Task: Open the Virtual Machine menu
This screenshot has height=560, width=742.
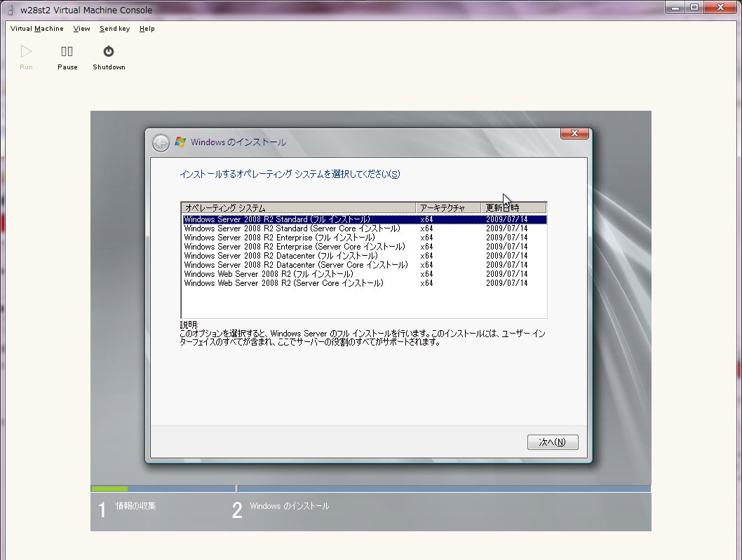Action: [x=37, y=28]
